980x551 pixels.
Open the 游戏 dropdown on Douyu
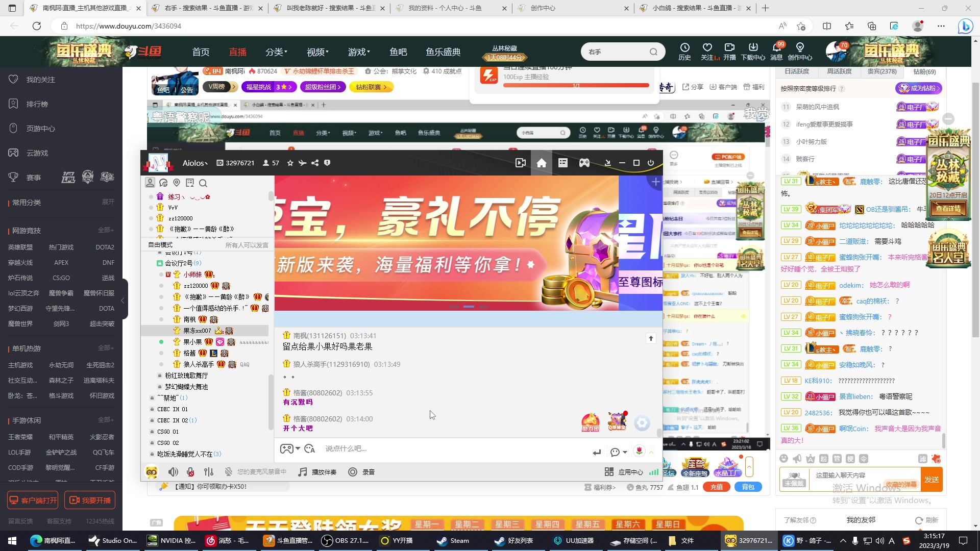pos(359,52)
